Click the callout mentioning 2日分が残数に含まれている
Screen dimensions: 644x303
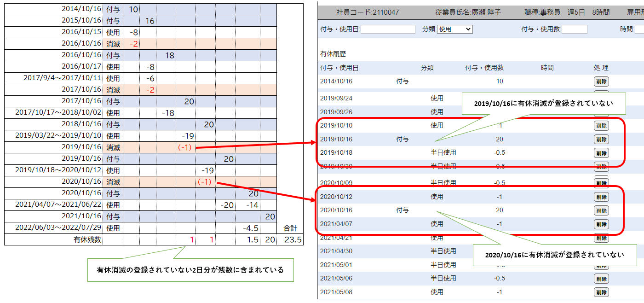(190, 270)
